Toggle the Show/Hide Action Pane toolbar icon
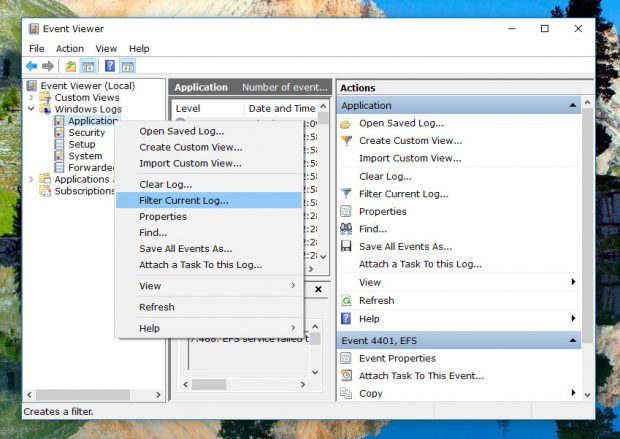Screen dimensions: 620x439 pos(128,66)
